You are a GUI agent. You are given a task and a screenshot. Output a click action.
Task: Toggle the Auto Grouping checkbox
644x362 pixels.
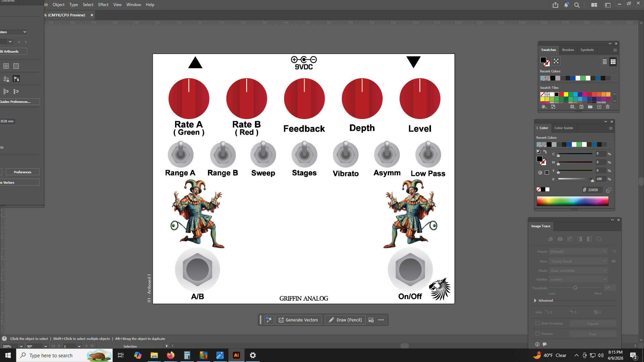coord(538,323)
